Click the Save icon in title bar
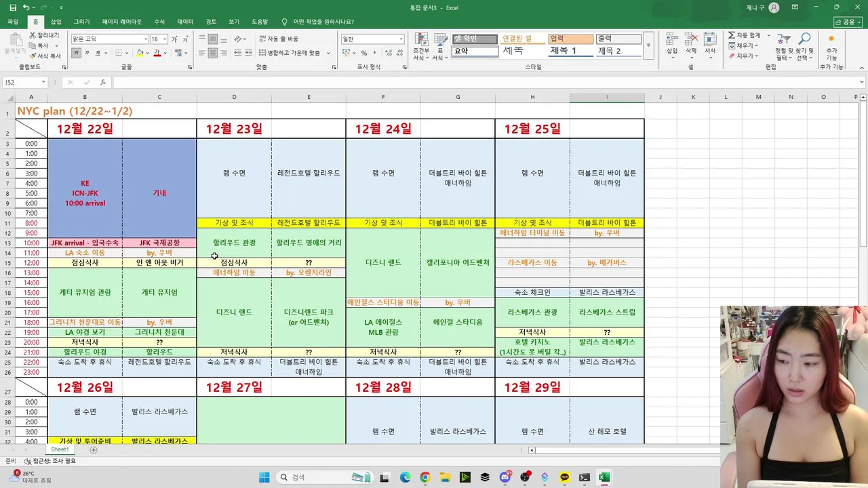 [x=13, y=7]
